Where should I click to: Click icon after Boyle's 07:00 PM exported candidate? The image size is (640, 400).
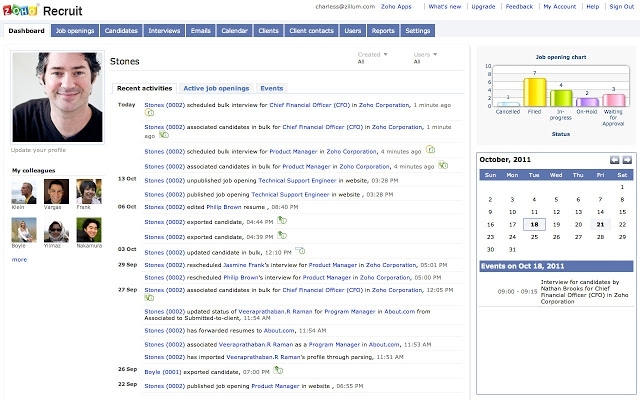tap(278, 370)
